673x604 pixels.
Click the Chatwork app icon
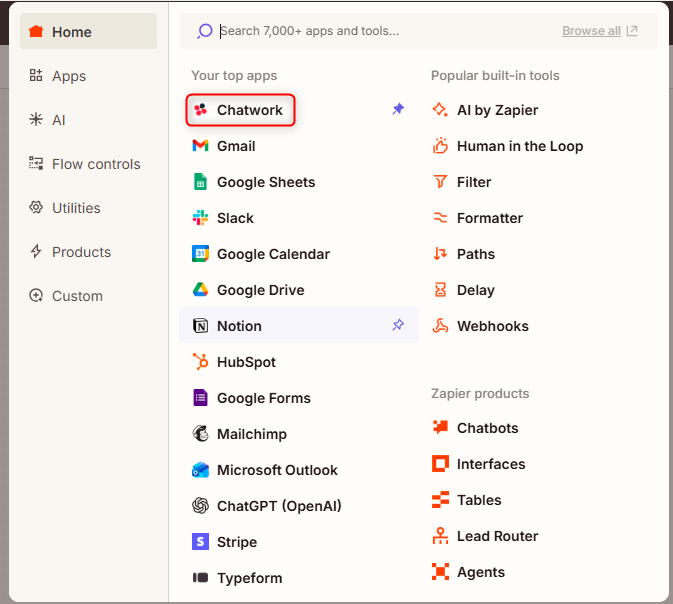[201, 110]
